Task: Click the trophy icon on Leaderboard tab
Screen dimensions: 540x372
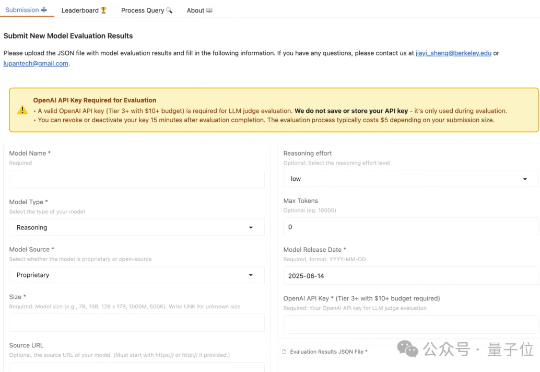Action: point(103,10)
